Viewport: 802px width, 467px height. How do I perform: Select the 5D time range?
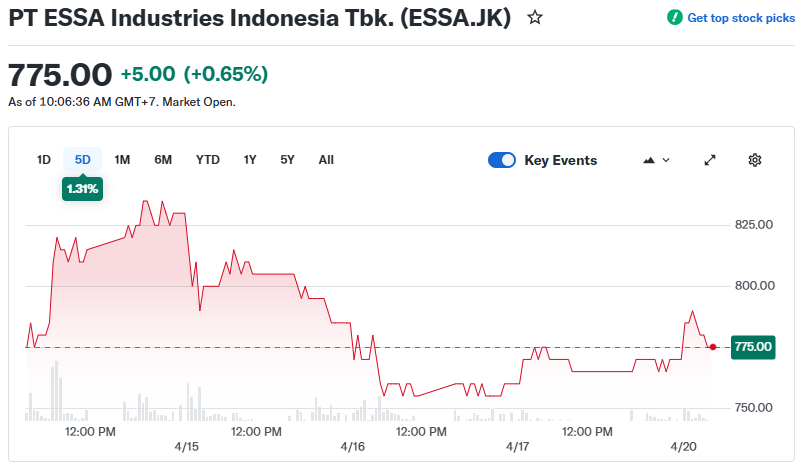coord(83,160)
